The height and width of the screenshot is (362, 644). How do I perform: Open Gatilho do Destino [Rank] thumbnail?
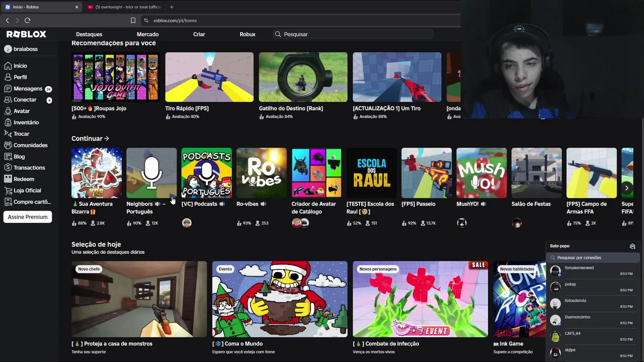(303, 77)
